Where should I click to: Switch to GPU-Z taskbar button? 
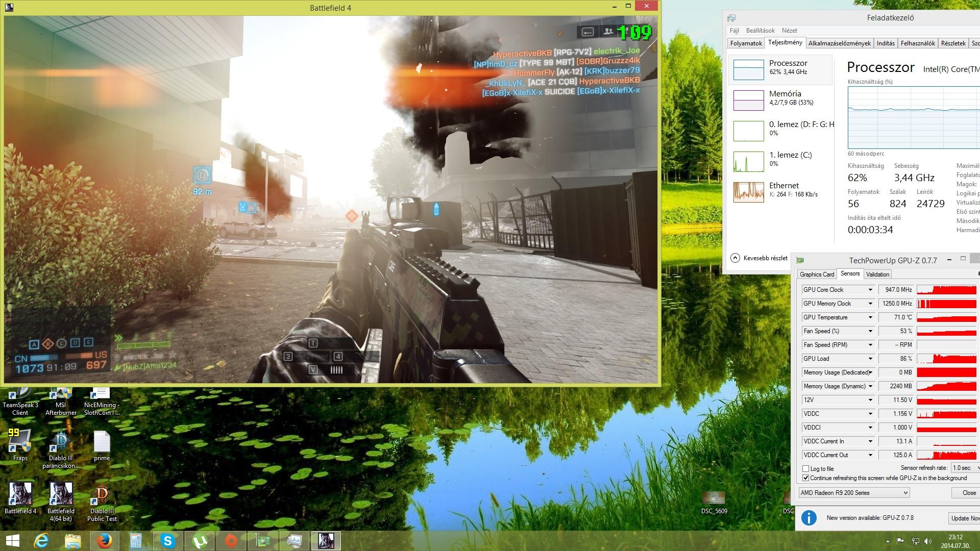(263, 541)
